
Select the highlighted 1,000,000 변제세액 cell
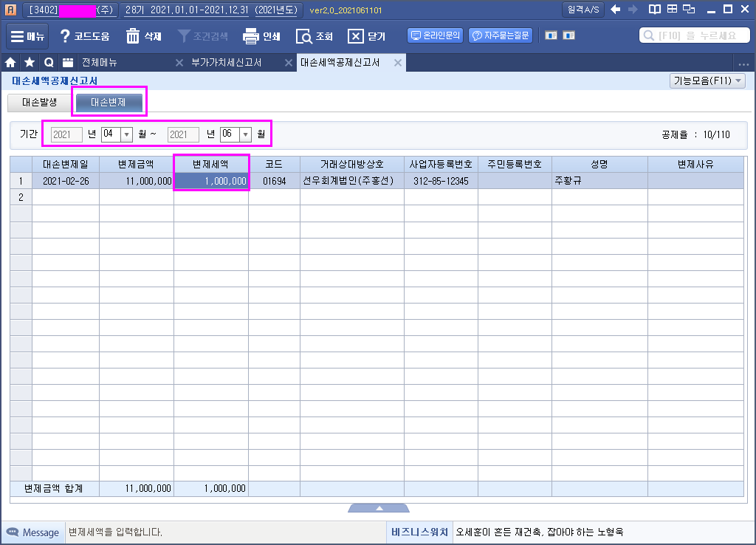(x=211, y=181)
